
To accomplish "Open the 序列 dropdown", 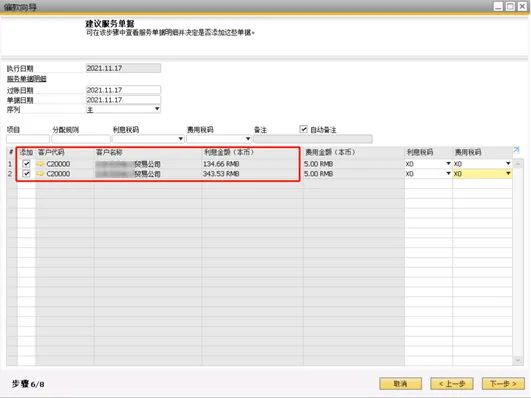I will [157, 109].
